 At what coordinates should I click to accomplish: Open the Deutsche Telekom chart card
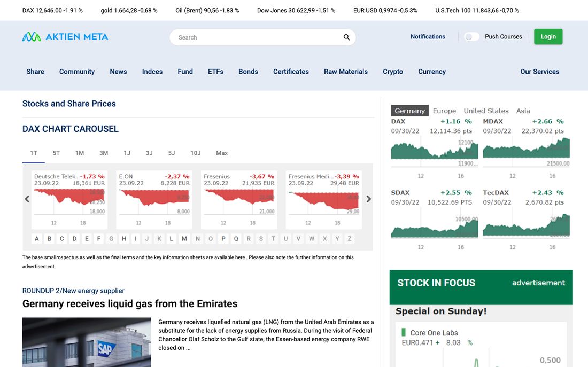69,200
